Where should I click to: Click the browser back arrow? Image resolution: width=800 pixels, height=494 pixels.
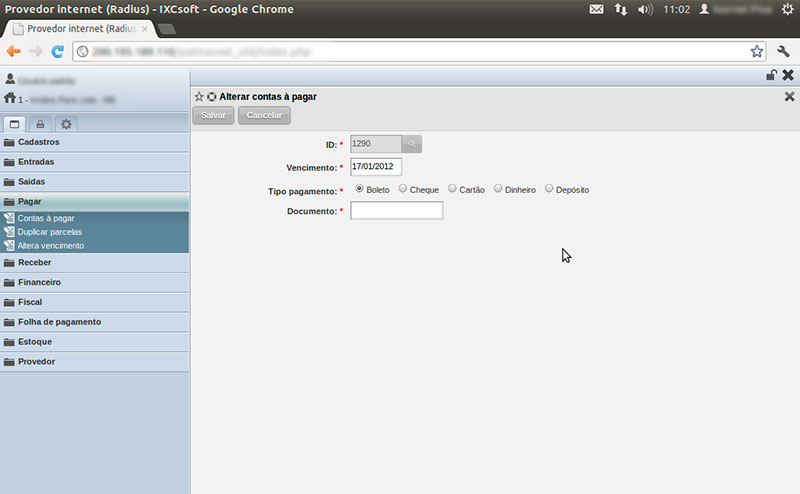pyautogui.click(x=14, y=51)
